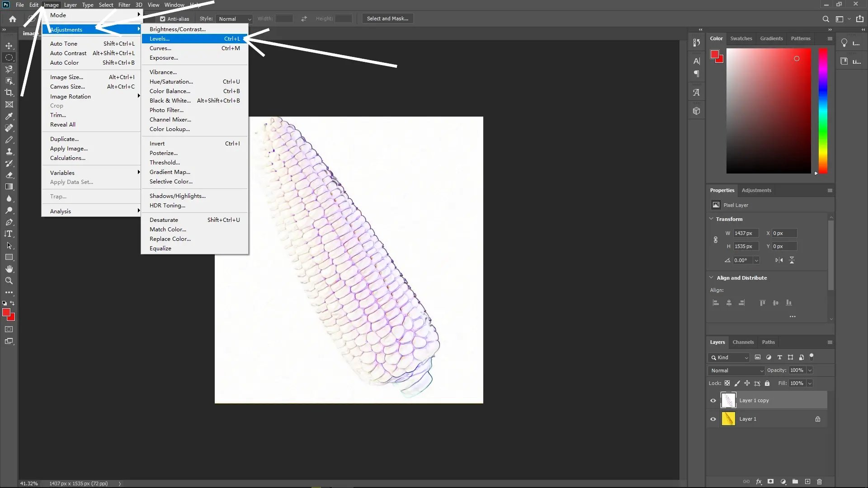Viewport: 868px width, 488px height.
Task: Hide the Layer 1 copy layer
Action: (712, 400)
